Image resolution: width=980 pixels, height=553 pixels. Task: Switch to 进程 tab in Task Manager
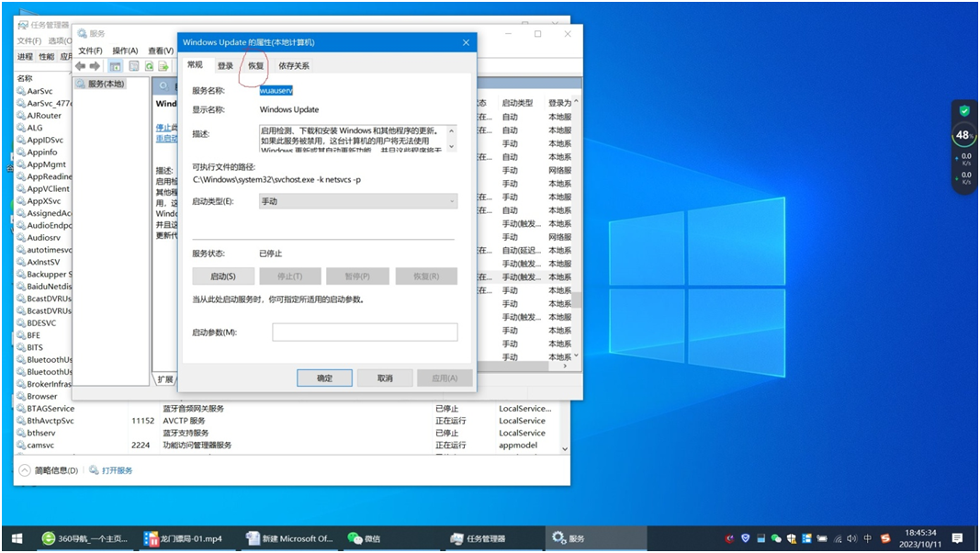tap(25, 56)
